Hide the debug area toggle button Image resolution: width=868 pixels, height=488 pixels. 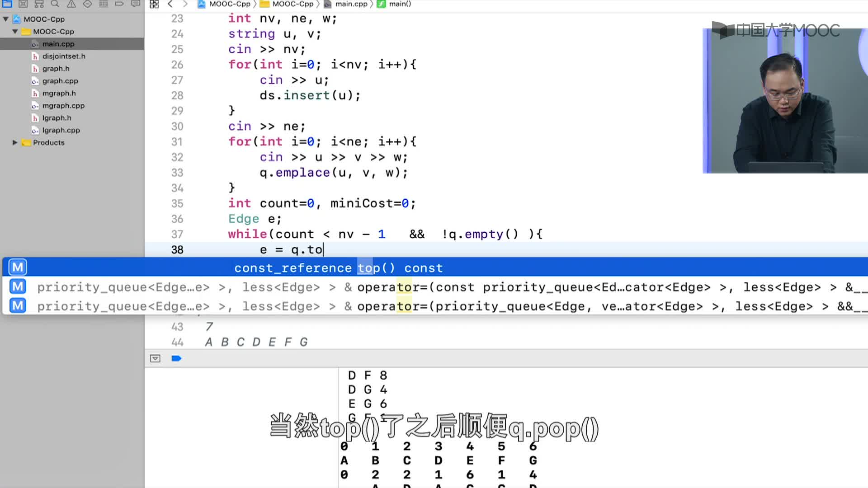click(x=155, y=358)
